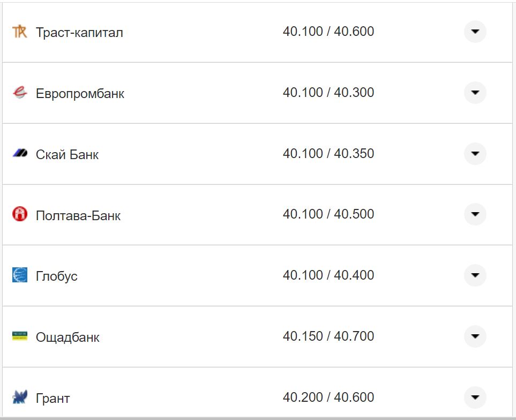Click the Ощадбанк green-yellow logo
516x420 pixels.
pos(19,336)
